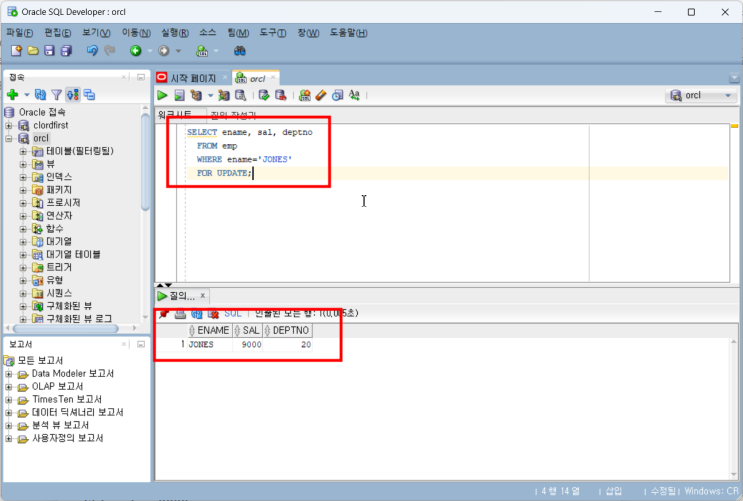Open dropdown next to the back arrow
743x501 pixels.
pos(150,51)
